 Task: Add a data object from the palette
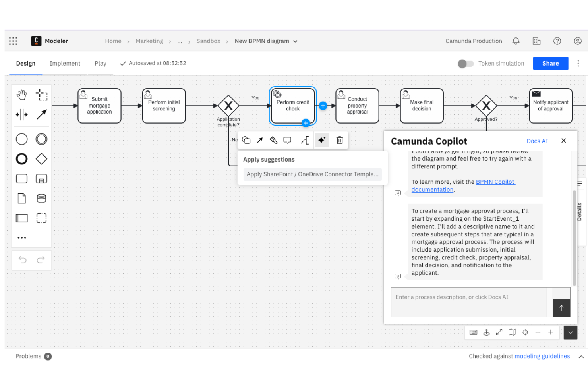click(22, 198)
